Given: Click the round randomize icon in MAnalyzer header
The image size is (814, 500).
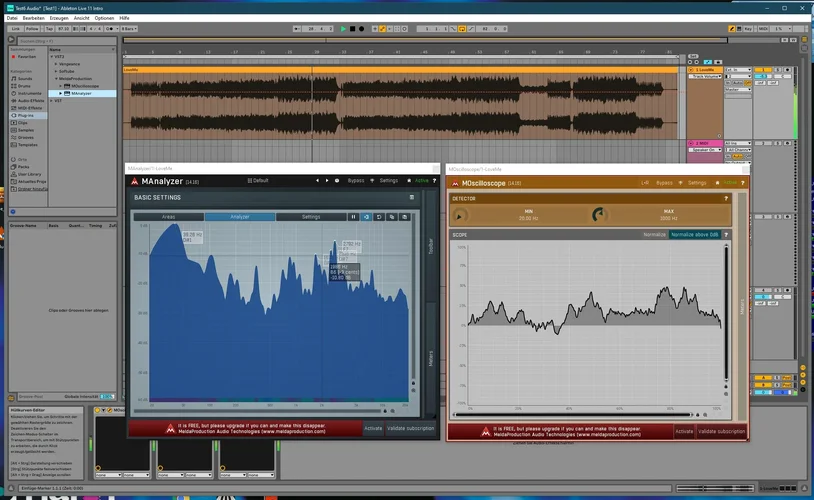Looking at the screenshot, I should (x=336, y=181).
